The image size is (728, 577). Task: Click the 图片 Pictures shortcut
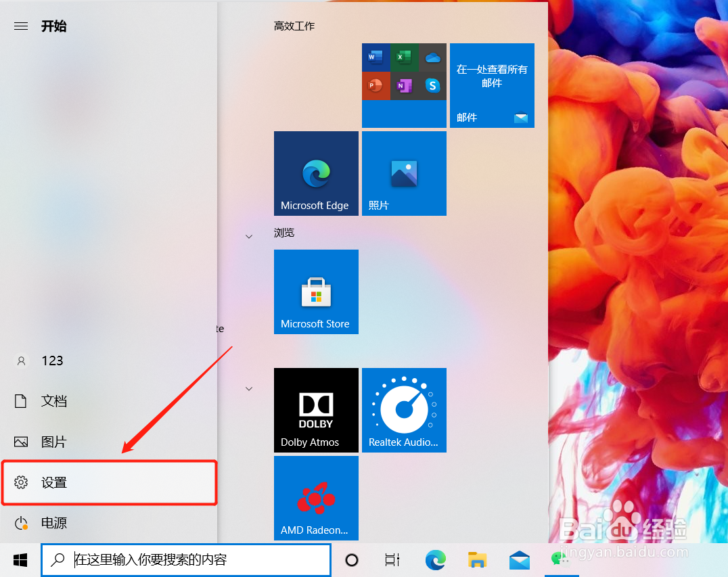click(54, 441)
